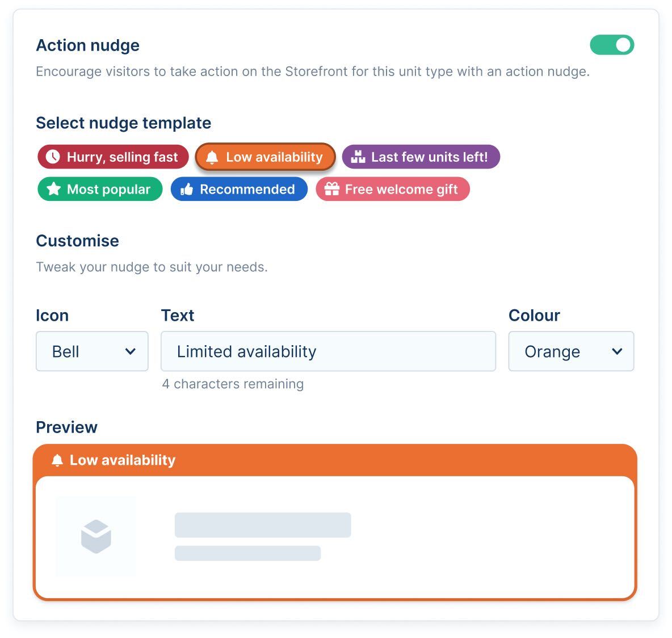Toggle the Action nudge switch off
The image size is (672, 638).
612,45
